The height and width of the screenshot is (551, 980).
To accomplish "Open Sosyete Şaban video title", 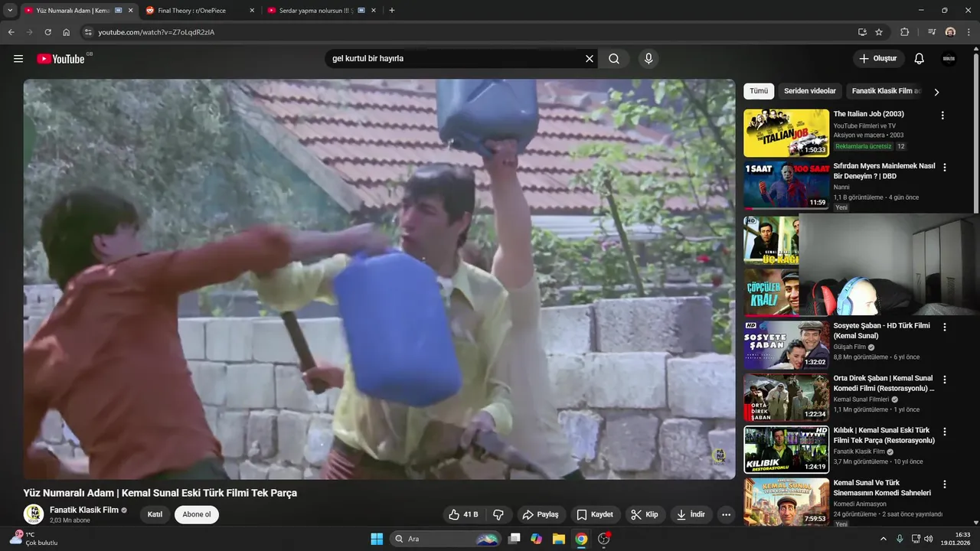I will (x=881, y=331).
